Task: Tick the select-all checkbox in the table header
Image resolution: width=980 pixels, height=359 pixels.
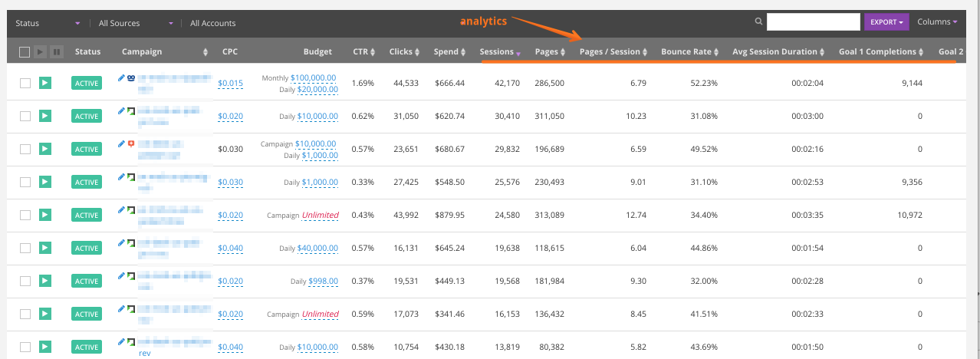Action: click(x=25, y=52)
